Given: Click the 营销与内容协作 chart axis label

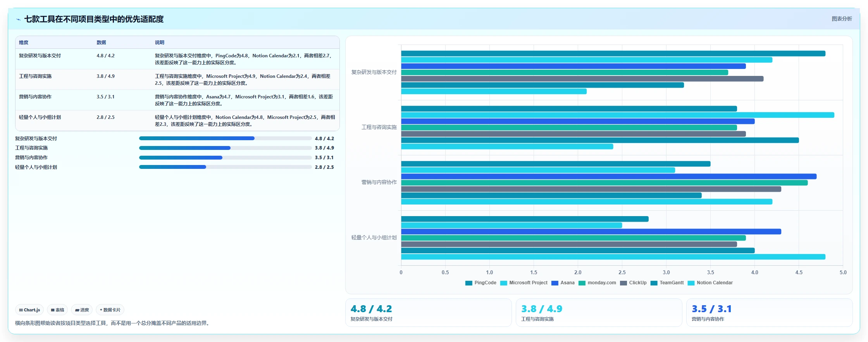Looking at the screenshot, I should pyautogui.click(x=379, y=182).
